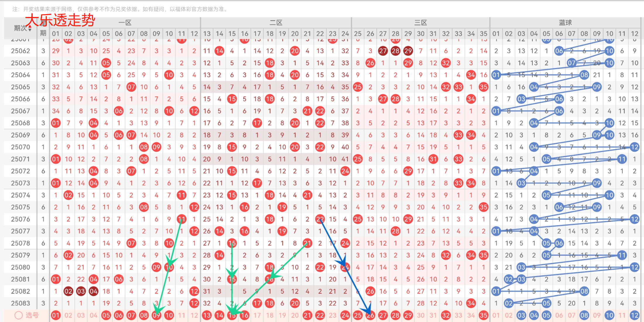Select unpicked red 02 in 选号 row
This screenshot has height=322, width=644.
point(68,315)
